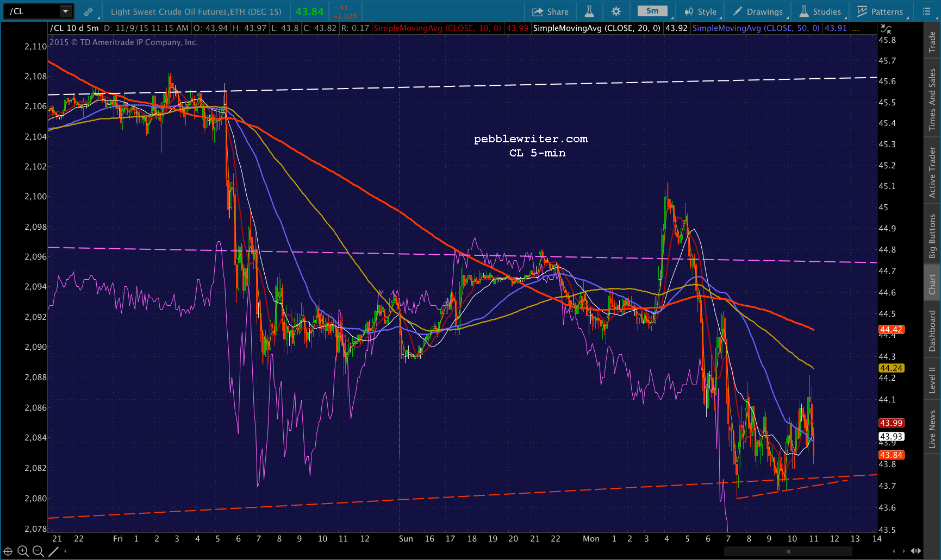Open the Studies menu
Image resolution: width=941 pixels, height=560 pixels.
(820, 11)
